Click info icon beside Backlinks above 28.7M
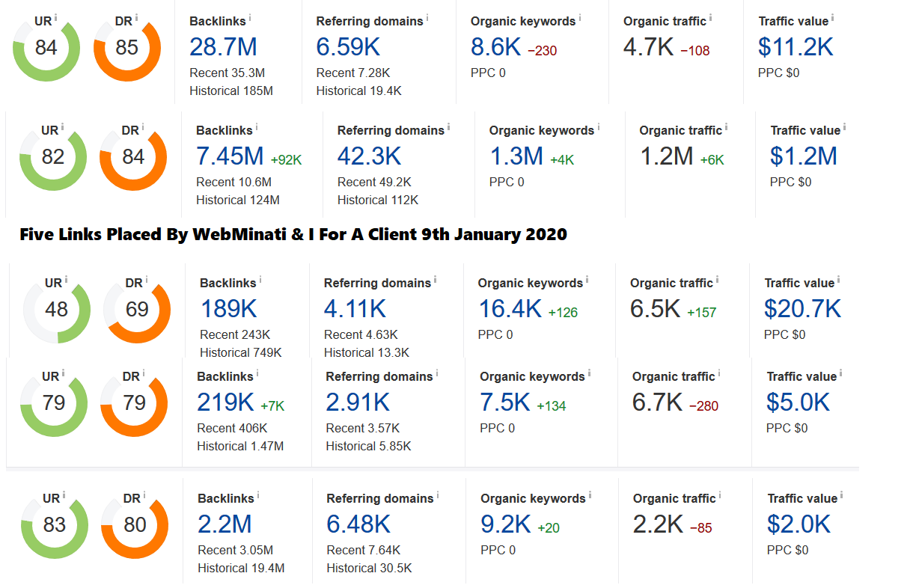The image size is (919, 588). (250, 16)
